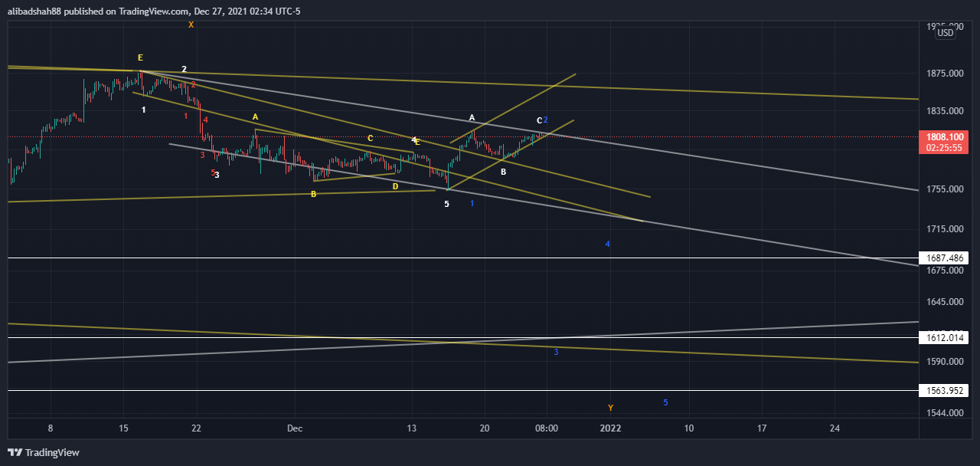This screenshot has height=466, width=980.
Task: Click the 2022 label on time axis
Action: click(x=611, y=428)
